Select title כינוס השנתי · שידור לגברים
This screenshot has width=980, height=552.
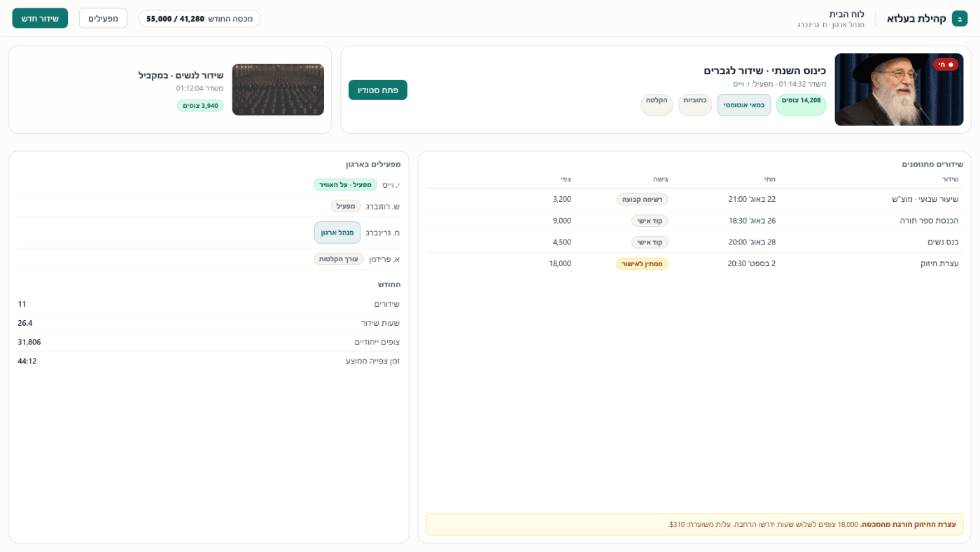764,71
